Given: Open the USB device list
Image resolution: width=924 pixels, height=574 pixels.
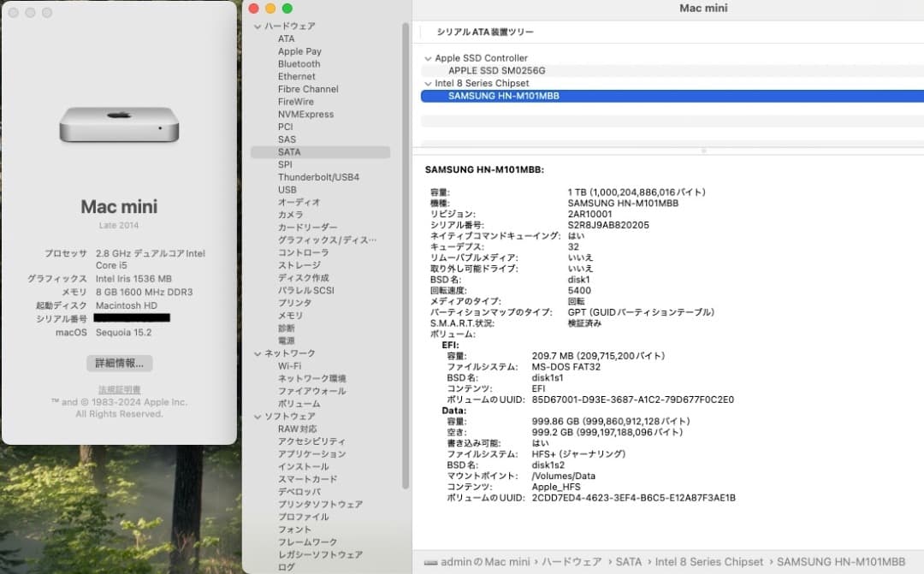Looking at the screenshot, I should 287,189.
